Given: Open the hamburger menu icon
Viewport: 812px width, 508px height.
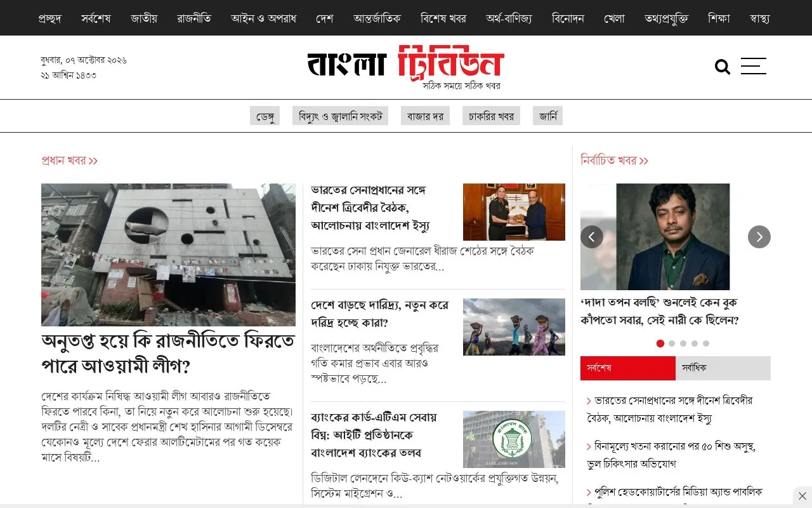Looking at the screenshot, I should [754, 66].
